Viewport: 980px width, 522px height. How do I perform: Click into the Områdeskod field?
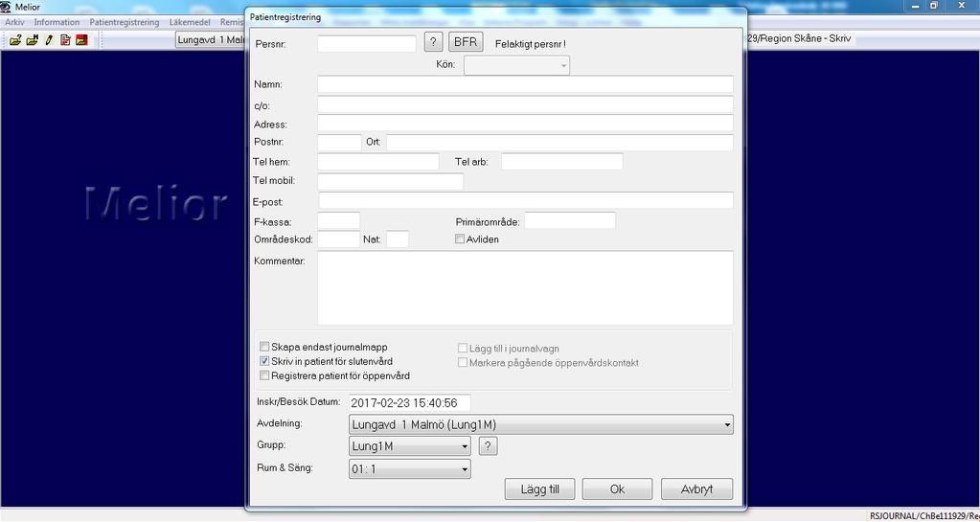pyautogui.click(x=339, y=238)
